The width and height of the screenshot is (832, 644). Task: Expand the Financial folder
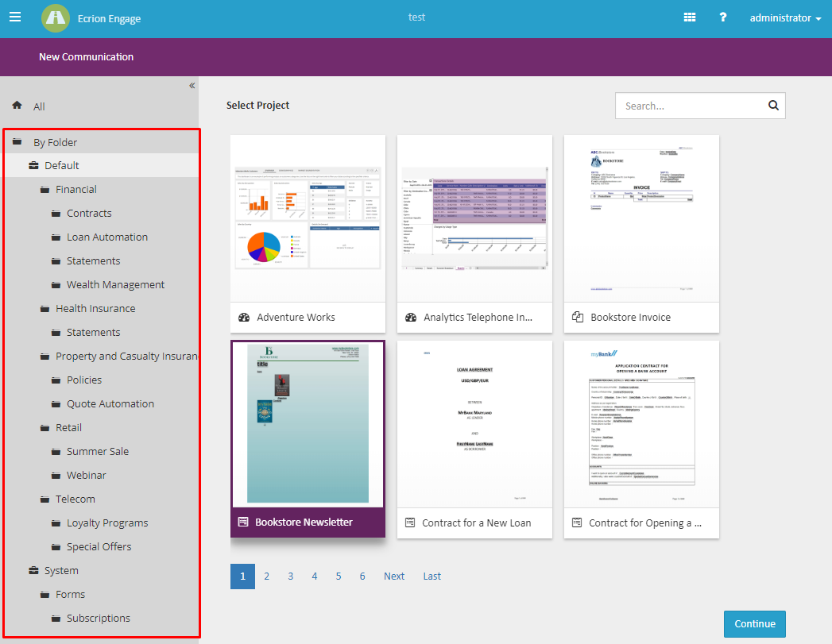click(75, 189)
